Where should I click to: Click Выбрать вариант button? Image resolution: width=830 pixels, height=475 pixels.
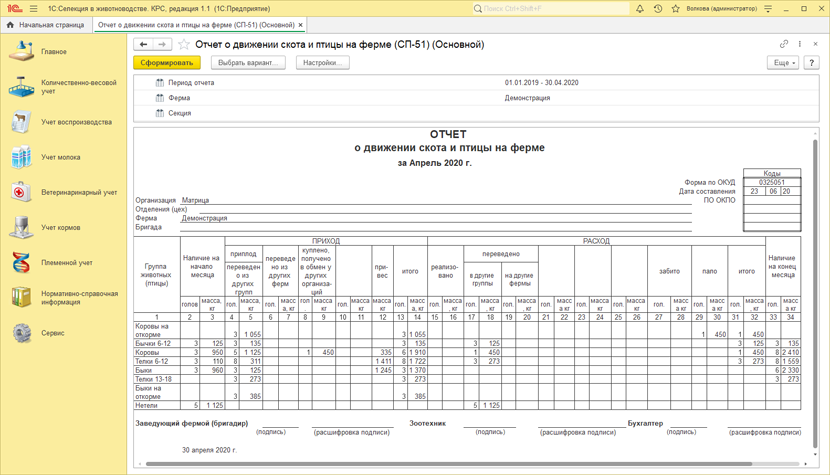click(248, 63)
